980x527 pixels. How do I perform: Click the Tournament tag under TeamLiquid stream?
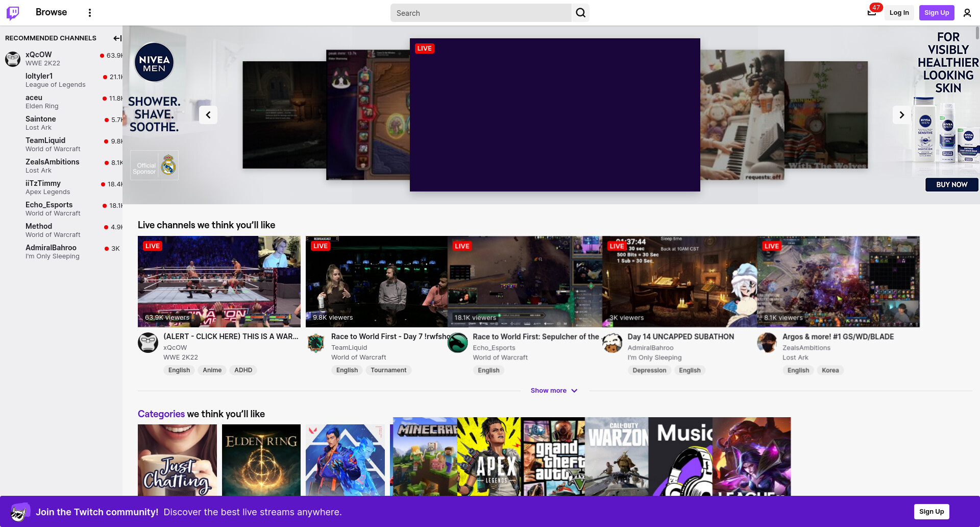point(388,370)
